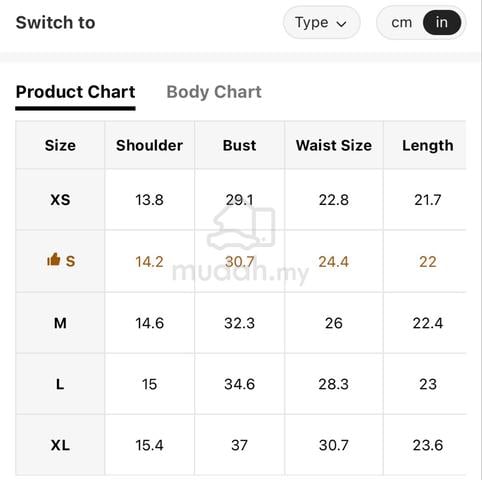The width and height of the screenshot is (482, 480).
Task: Click the Waist Size column header
Action: (x=334, y=145)
